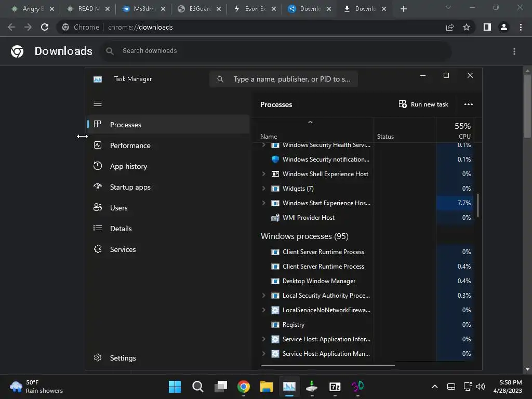This screenshot has height=399, width=532.
Task: Go to Startup apps page
Action: pyautogui.click(x=169, y=187)
